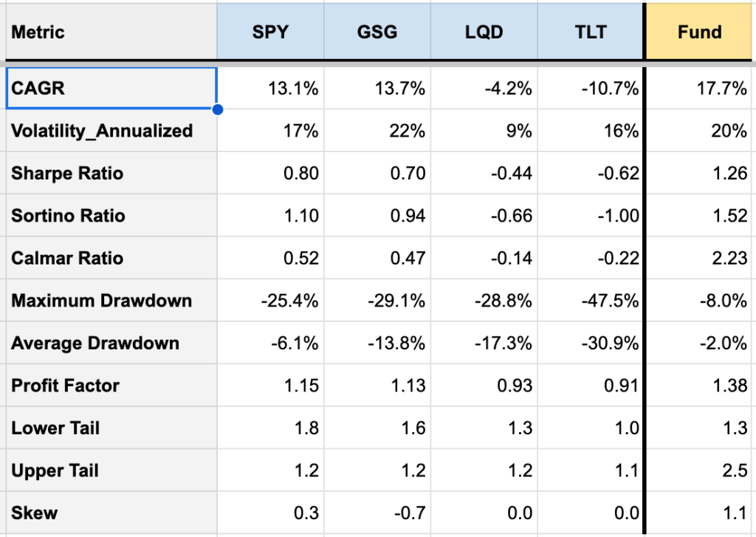This screenshot has width=756, height=537.
Task: Click the Lower Tail label cell
Action: 111,428
